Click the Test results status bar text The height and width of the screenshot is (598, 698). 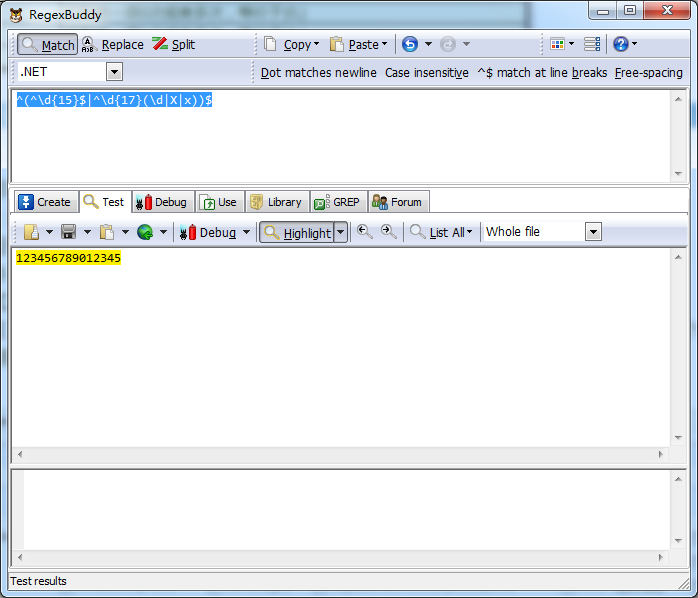[x=38, y=581]
